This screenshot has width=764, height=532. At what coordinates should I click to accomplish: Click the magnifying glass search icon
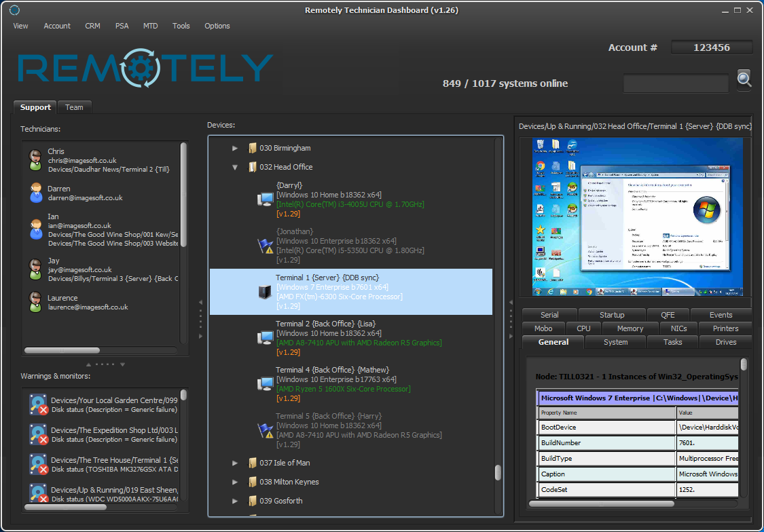tap(744, 79)
